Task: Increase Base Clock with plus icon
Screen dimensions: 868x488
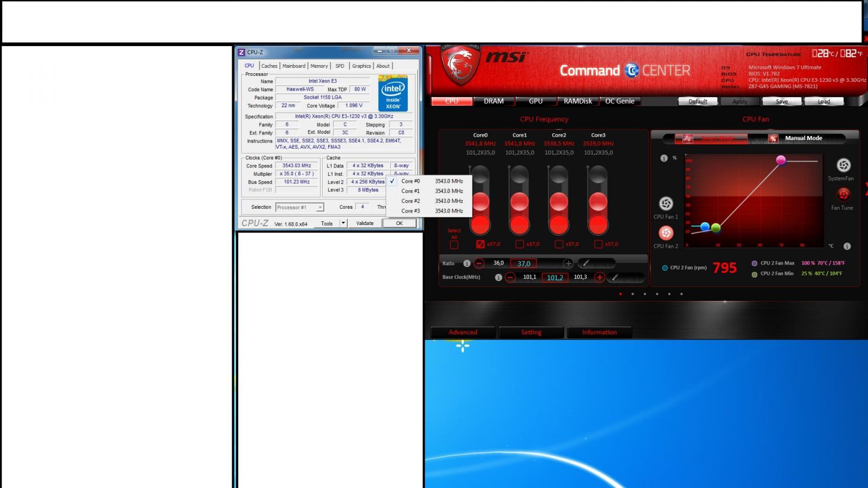Action: click(x=599, y=277)
